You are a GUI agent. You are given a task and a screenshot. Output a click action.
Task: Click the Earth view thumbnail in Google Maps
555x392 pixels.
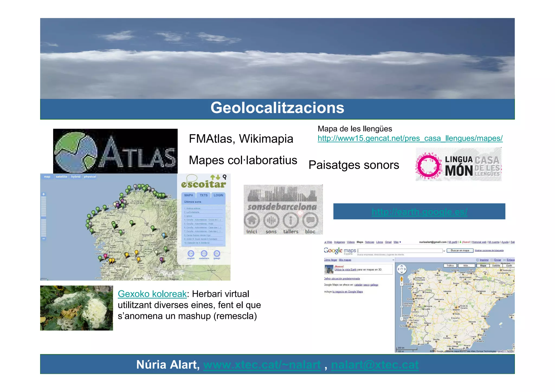(x=329, y=269)
